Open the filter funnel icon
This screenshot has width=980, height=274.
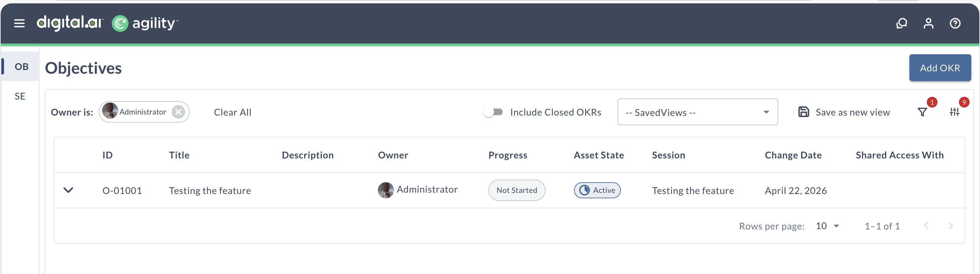[922, 112]
